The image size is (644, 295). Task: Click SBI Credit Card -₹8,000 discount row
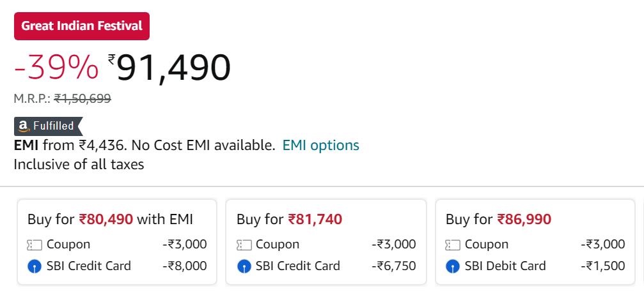(117, 266)
